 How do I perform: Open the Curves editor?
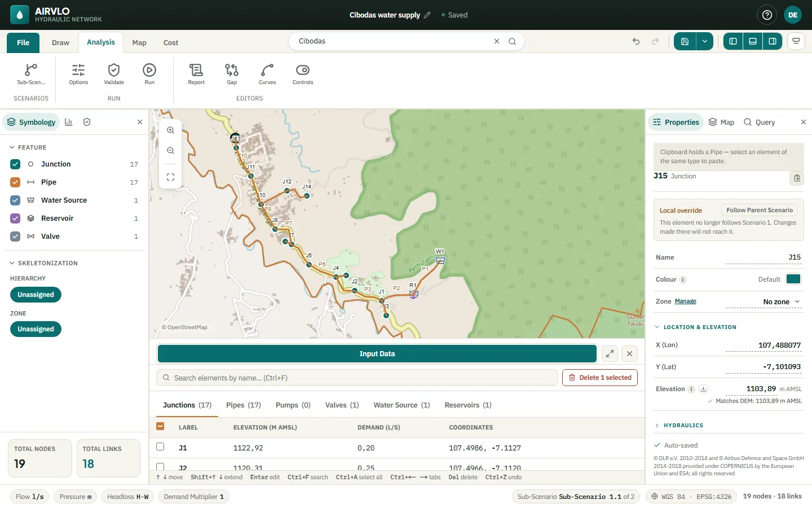[x=267, y=74]
